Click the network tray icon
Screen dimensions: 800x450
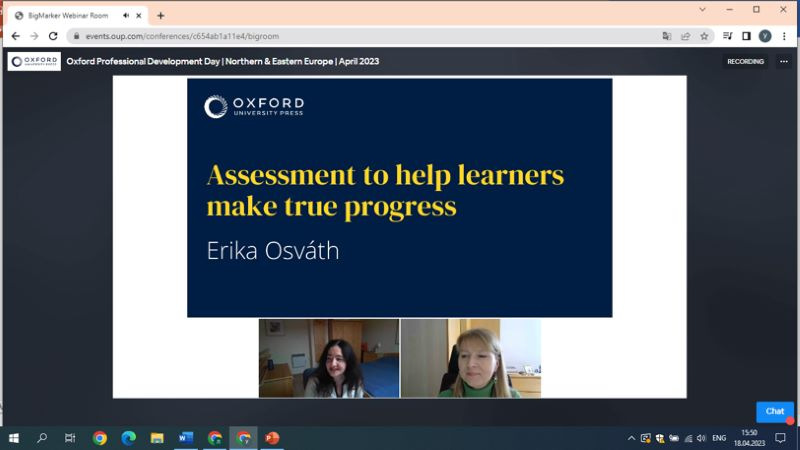coord(688,438)
